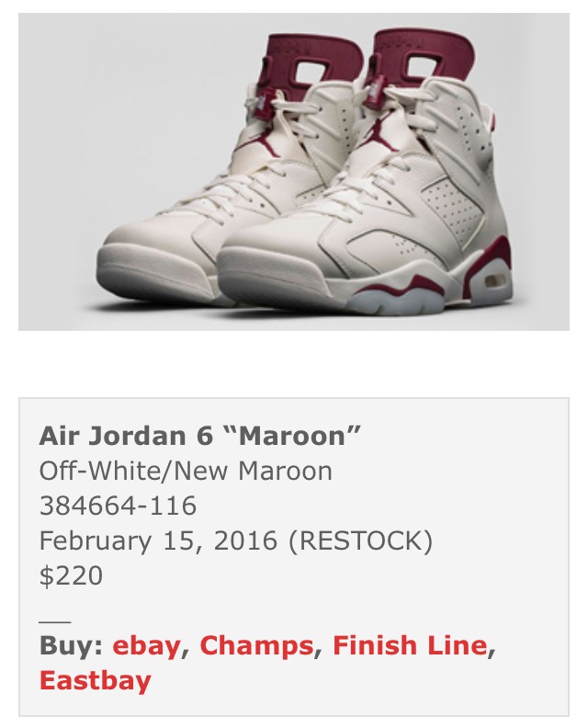Click the February 15, 2016 release date
The image size is (588, 728).
[158, 540]
